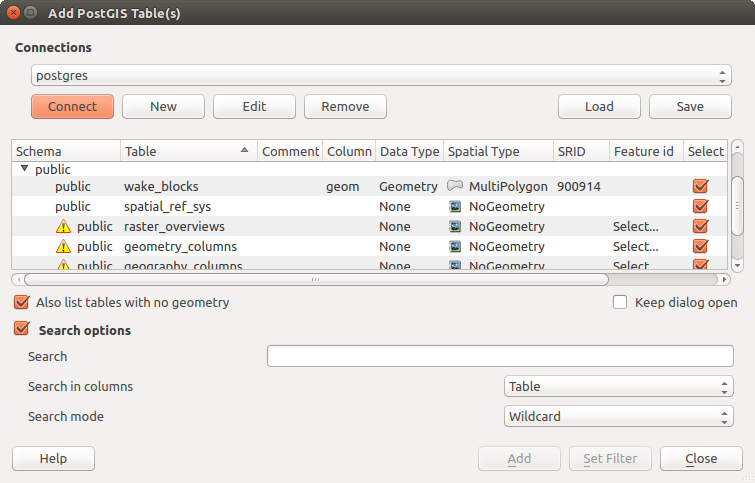Screen dimensions: 755x483
Task: Sort by the Schema column header
Action: tap(60, 151)
